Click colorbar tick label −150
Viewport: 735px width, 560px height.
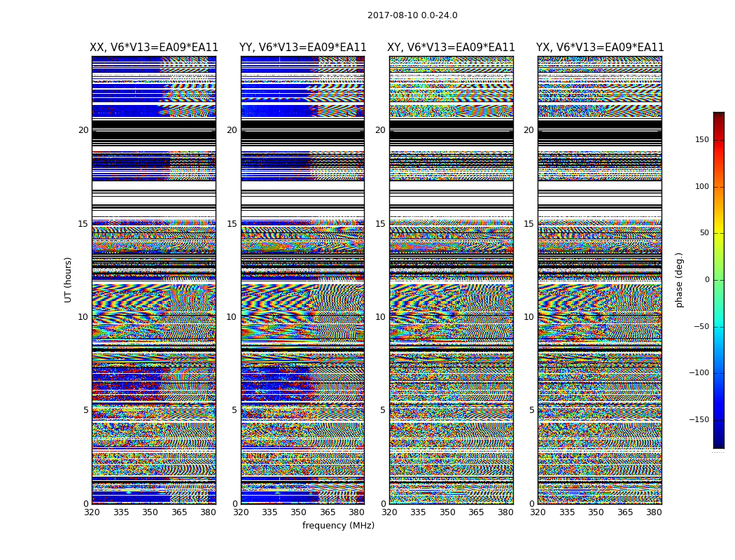[699, 419]
